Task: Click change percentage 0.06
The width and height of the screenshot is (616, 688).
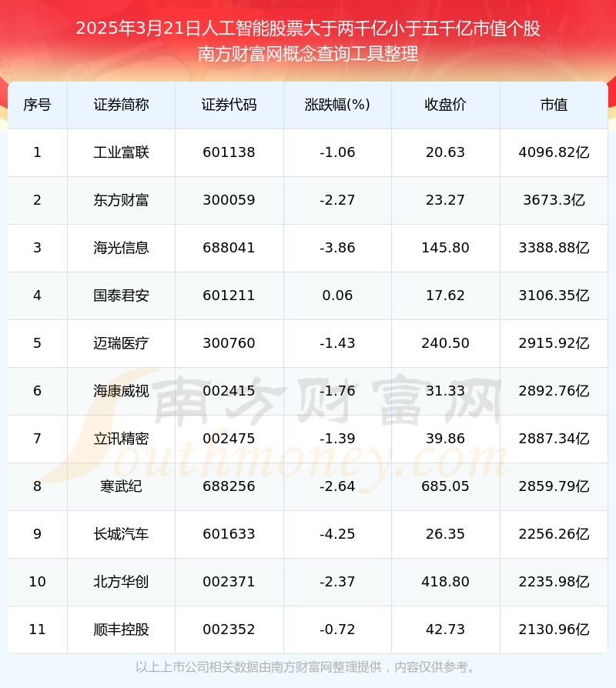Action: coord(337,296)
